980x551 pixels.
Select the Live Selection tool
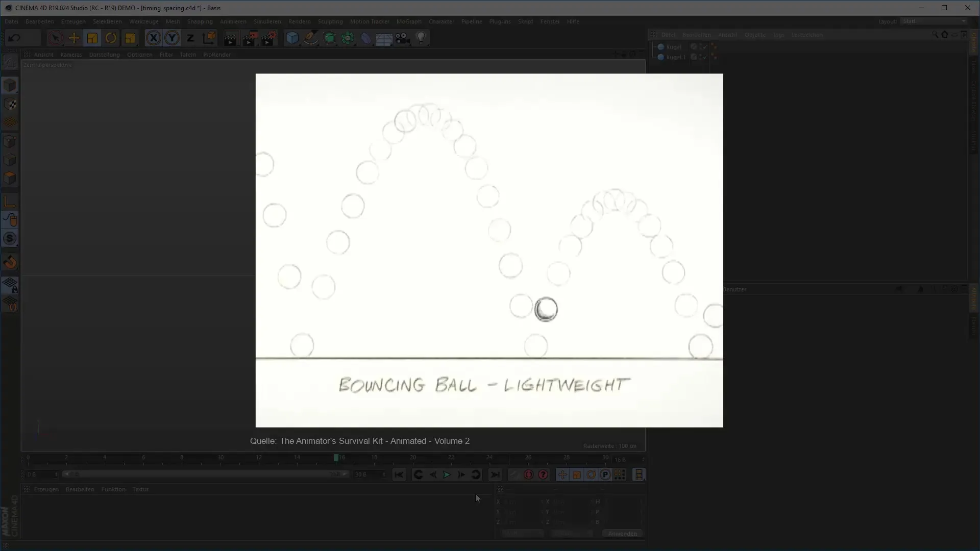[55, 38]
